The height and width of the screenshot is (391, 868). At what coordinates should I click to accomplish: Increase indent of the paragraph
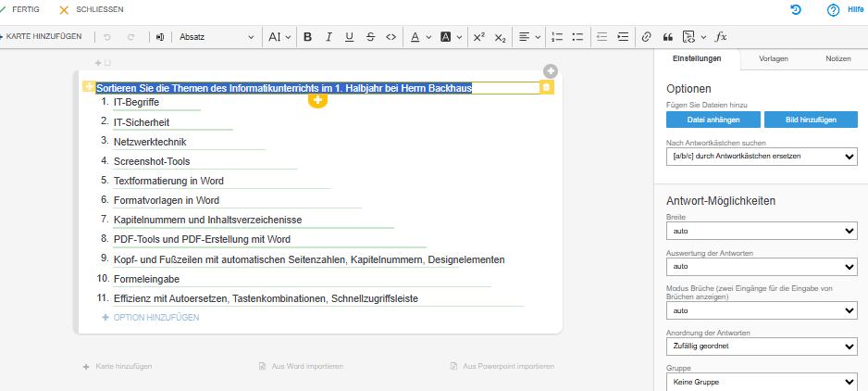pyautogui.click(x=623, y=37)
